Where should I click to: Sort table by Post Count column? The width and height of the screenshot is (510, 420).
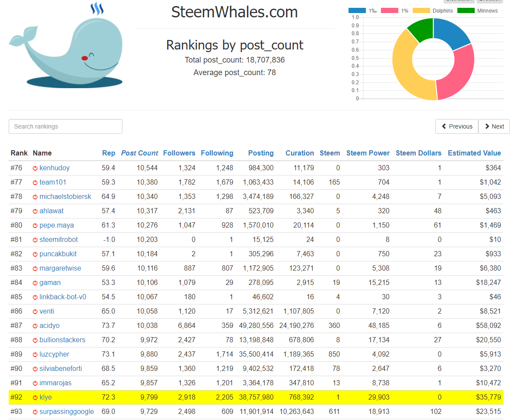[139, 153]
